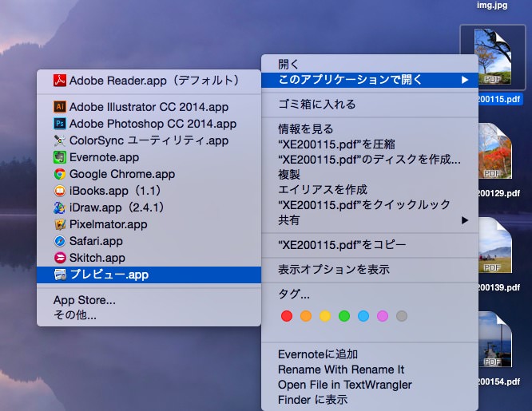Click the Evernote elephant icon
The height and width of the screenshot is (411, 532).
pyautogui.click(x=60, y=157)
